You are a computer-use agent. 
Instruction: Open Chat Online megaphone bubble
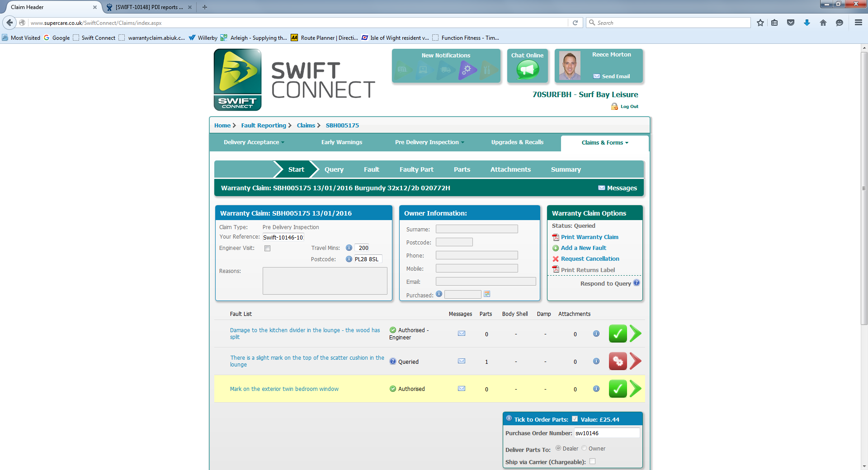[x=528, y=70]
